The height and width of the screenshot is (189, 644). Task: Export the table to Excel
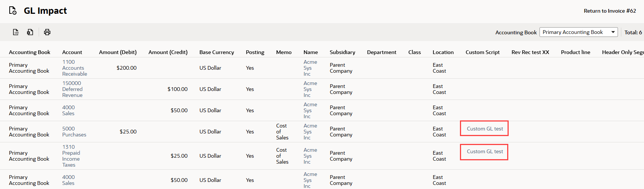pyautogui.click(x=30, y=32)
